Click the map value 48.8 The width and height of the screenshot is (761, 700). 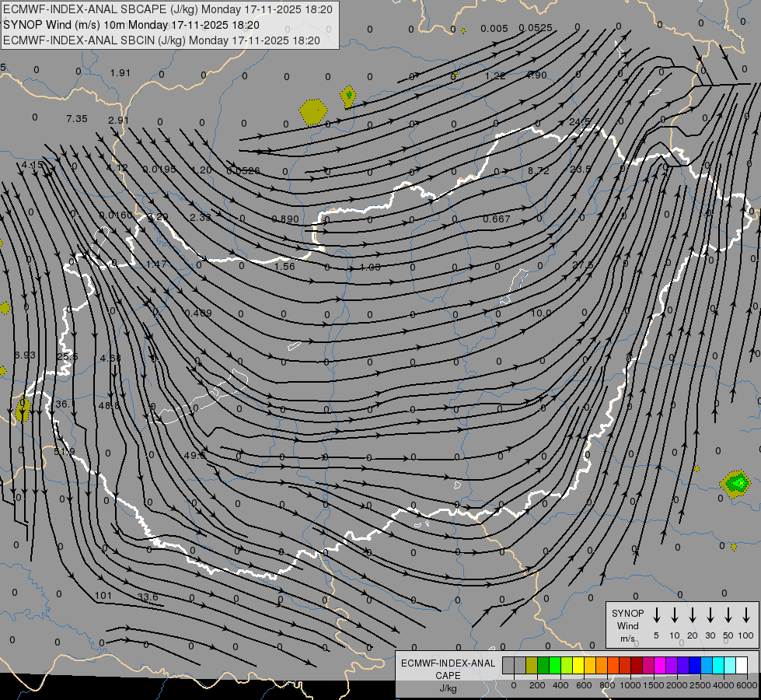pos(109,405)
